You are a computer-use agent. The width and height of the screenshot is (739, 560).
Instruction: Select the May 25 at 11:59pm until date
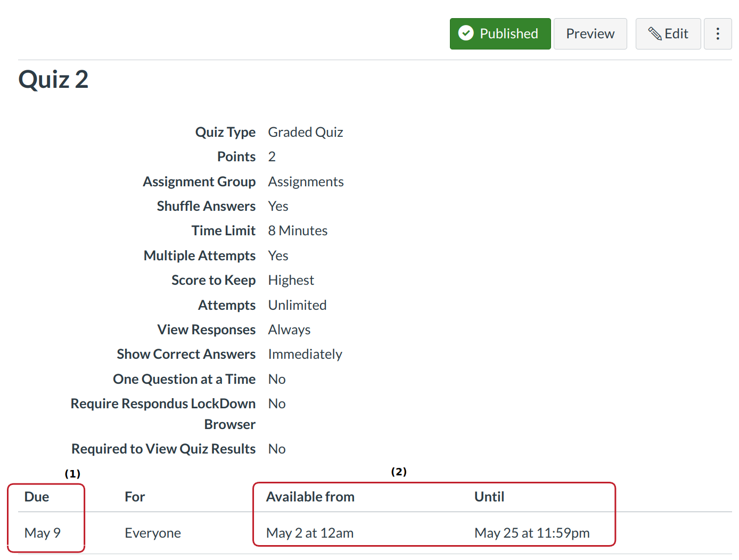[531, 533]
